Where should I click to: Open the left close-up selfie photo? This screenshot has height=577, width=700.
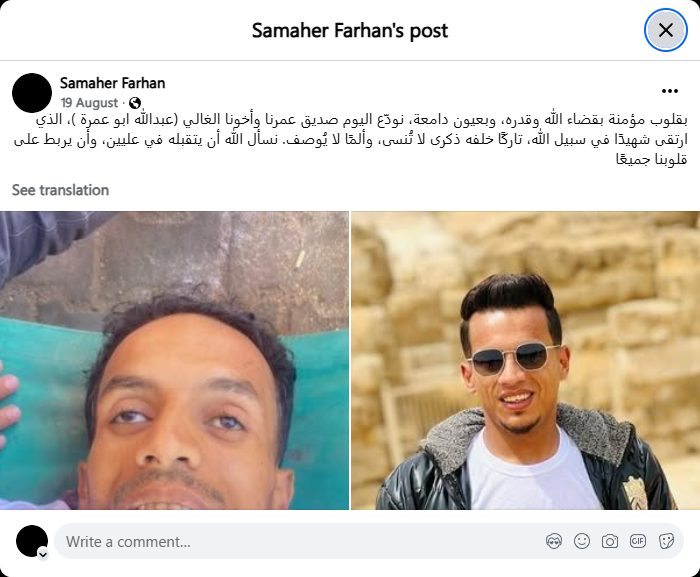point(174,360)
